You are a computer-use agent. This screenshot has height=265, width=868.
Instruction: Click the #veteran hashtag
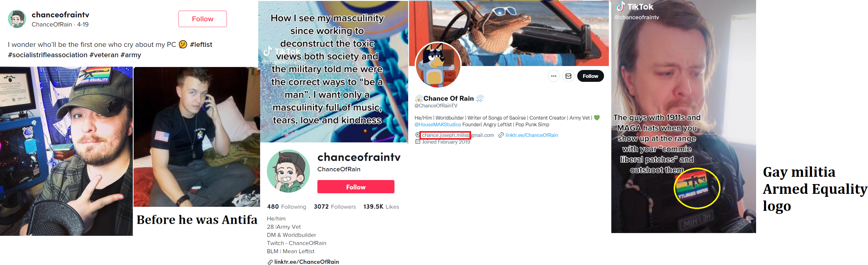coord(104,55)
